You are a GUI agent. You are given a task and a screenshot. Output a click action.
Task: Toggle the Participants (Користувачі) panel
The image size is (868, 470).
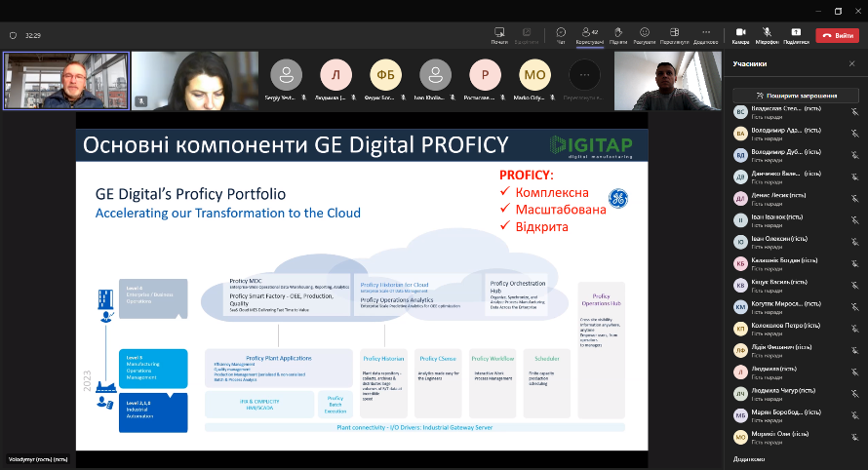pyautogui.click(x=589, y=35)
